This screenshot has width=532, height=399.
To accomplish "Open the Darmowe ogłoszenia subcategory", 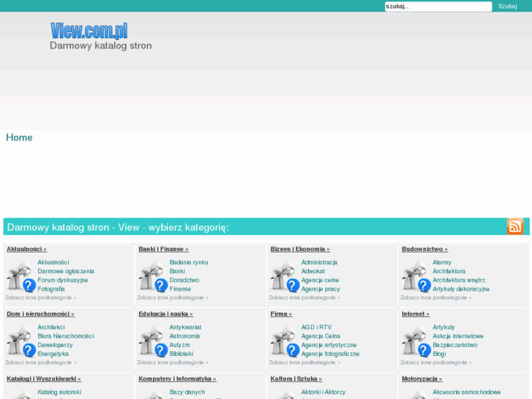I will (x=66, y=272).
